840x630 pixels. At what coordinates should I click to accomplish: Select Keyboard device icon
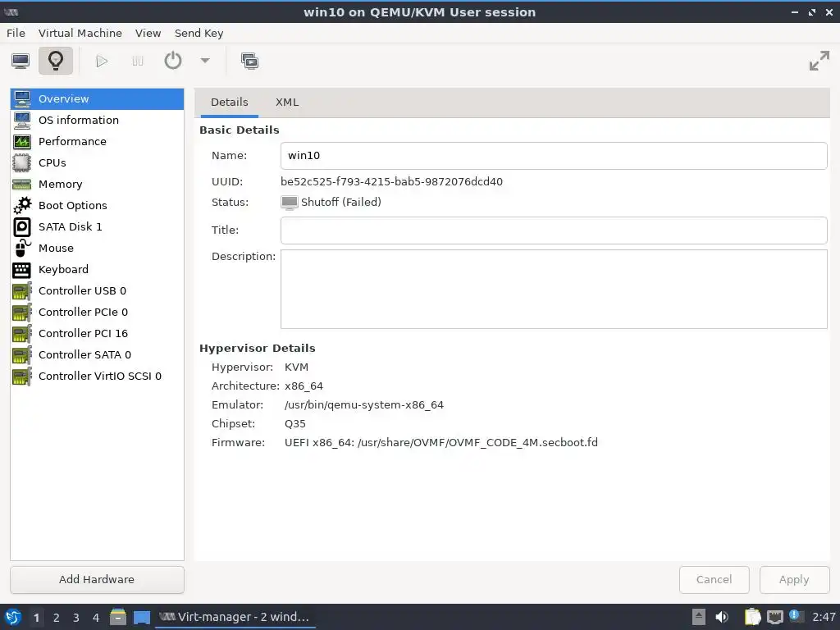[x=22, y=269]
